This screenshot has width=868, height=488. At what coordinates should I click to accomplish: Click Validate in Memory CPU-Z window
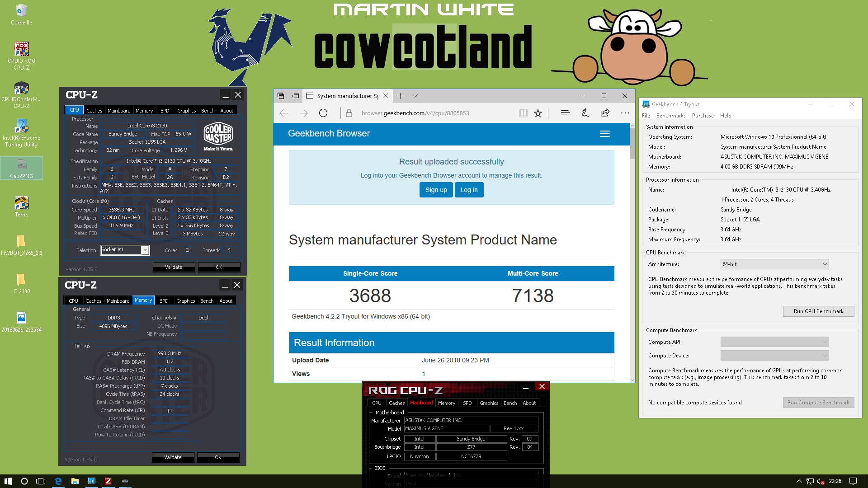pyautogui.click(x=173, y=457)
